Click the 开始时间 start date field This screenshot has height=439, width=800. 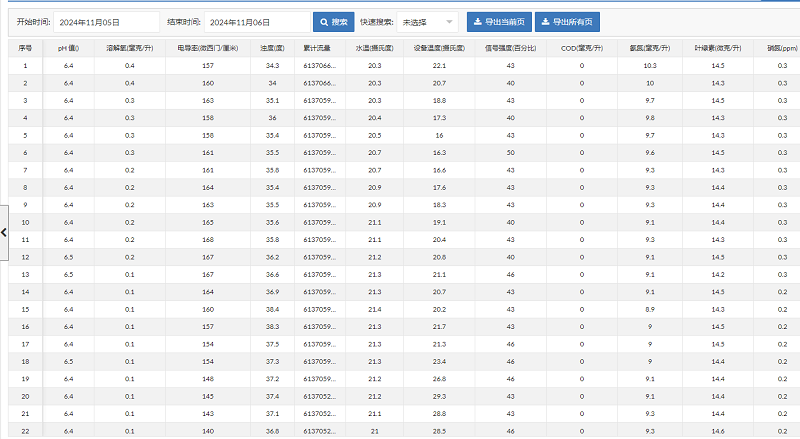point(105,22)
